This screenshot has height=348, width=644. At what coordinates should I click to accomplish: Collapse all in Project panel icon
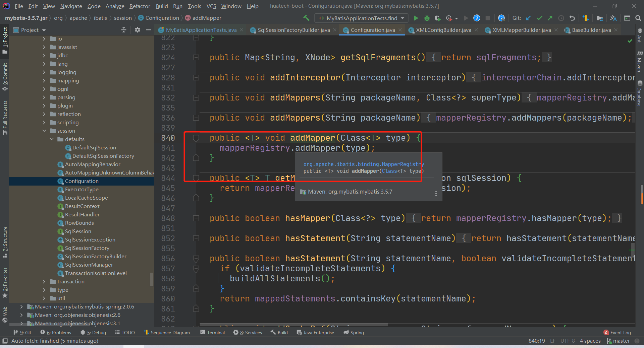coord(124,30)
